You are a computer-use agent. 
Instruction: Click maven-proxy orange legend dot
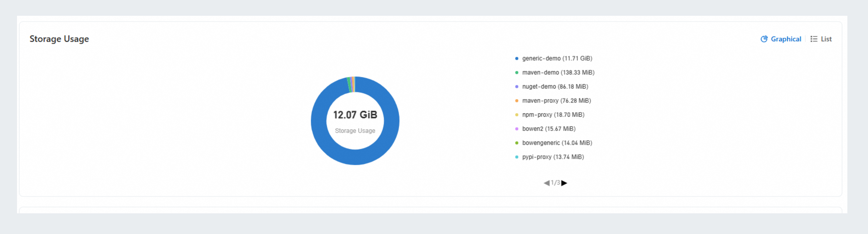pos(517,101)
